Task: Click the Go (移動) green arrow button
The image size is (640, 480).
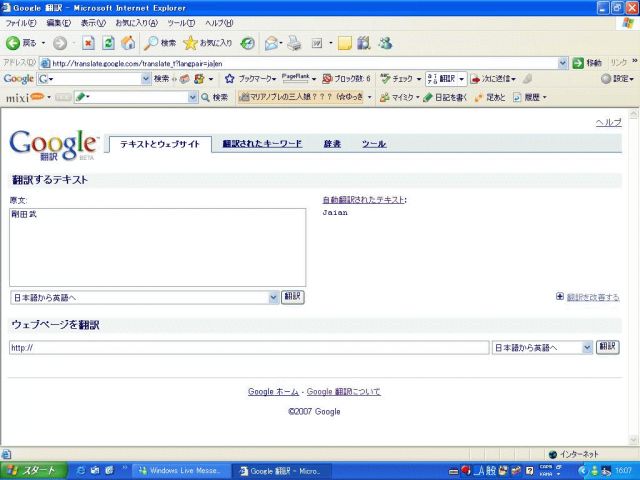Action: pyautogui.click(x=587, y=63)
